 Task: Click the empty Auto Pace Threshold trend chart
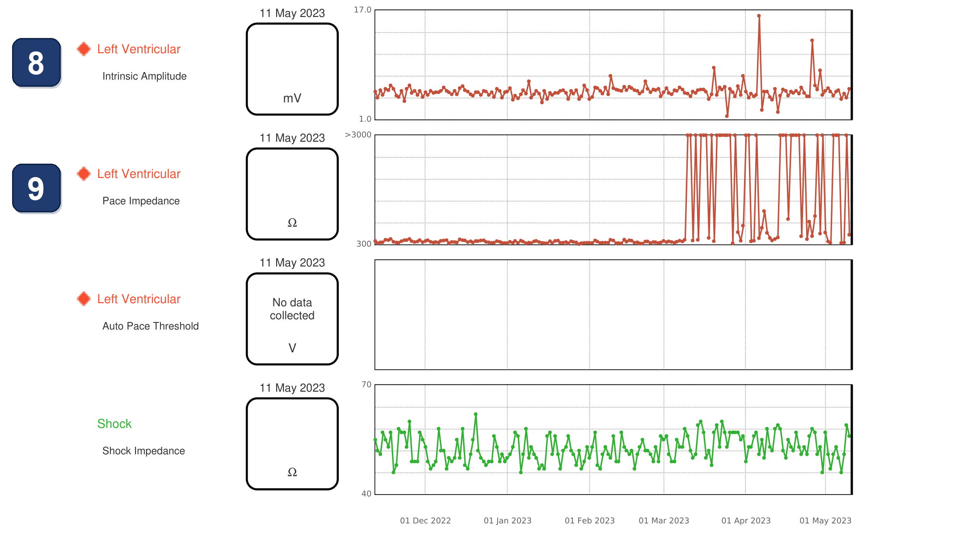(613, 315)
